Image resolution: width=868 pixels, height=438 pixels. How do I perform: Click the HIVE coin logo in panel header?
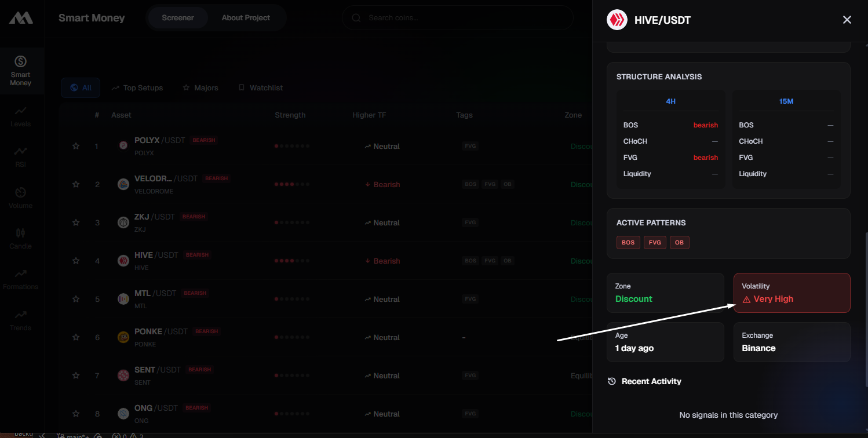coord(617,20)
